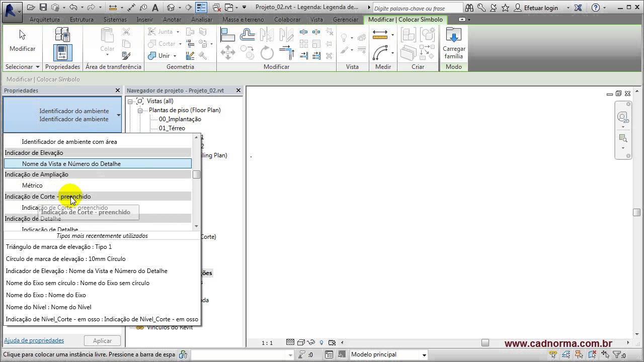Viewport: 644px width, 362px height.
Task: Click the Align tool in Modificar panel
Action: pyautogui.click(x=228, y=34)
